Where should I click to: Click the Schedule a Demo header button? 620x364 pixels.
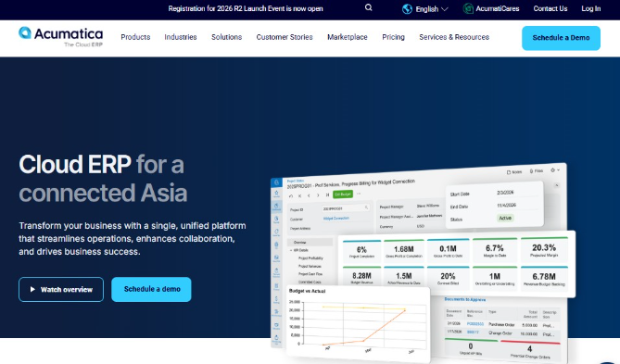(561, 38)
